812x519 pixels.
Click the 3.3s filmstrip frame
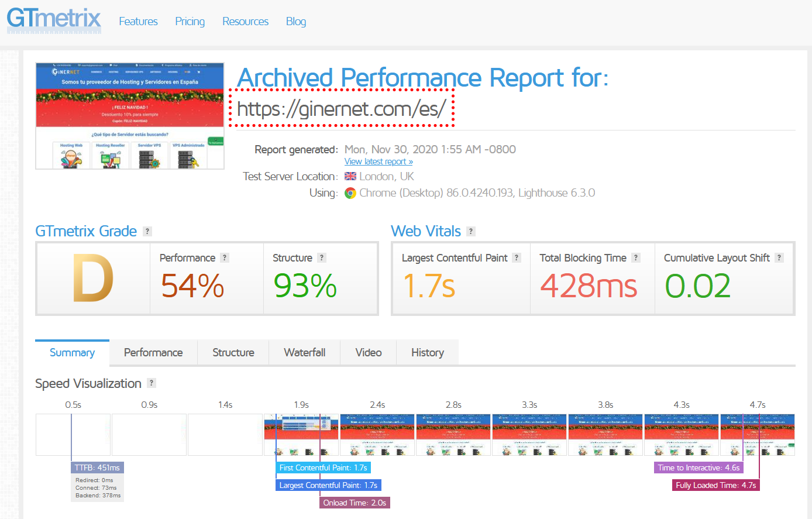[529, 435]
